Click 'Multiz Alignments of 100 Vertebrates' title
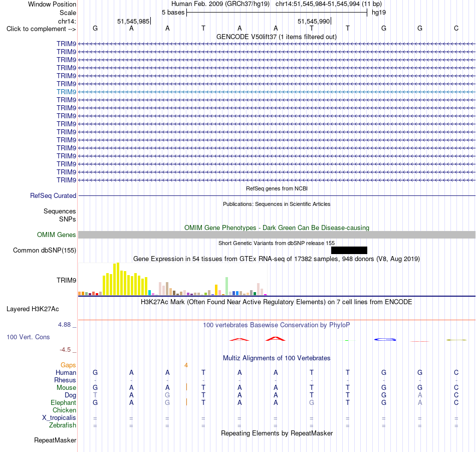The height and width of the screenshot is (452, 476). [x=277, y=358]
